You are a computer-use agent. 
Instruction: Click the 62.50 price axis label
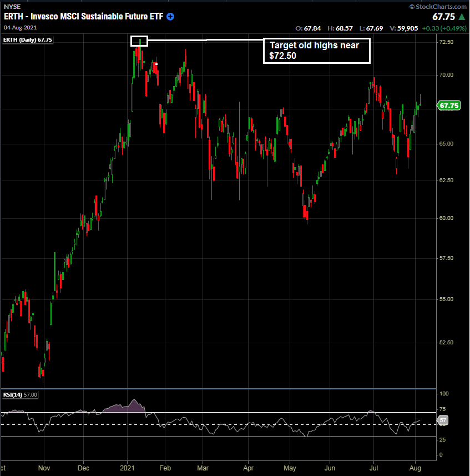click(446, 181)
